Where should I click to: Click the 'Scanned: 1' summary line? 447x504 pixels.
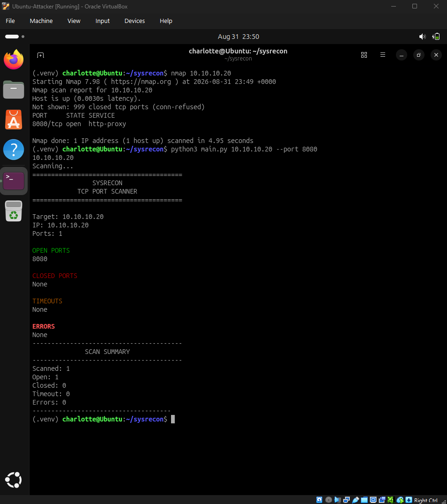click(x=51, y=369)
